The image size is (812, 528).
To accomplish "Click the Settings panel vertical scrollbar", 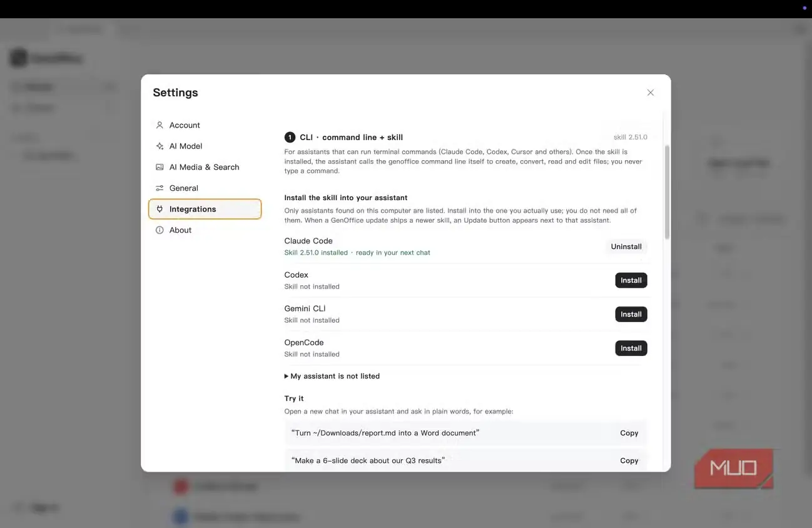I will pyautogui.click(x=667, y=193).
